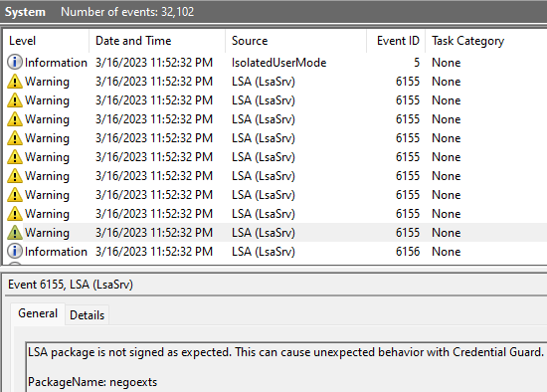
Task: Click the System log title bar
Action: pyautogui.click(x=273, y=12)
